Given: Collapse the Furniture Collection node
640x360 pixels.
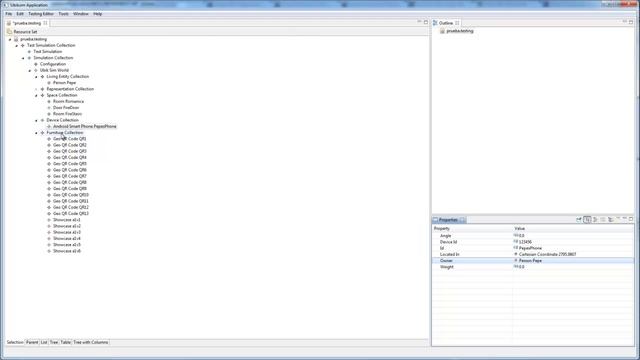Looking at the screenshot, I should [x=36, y=133].
